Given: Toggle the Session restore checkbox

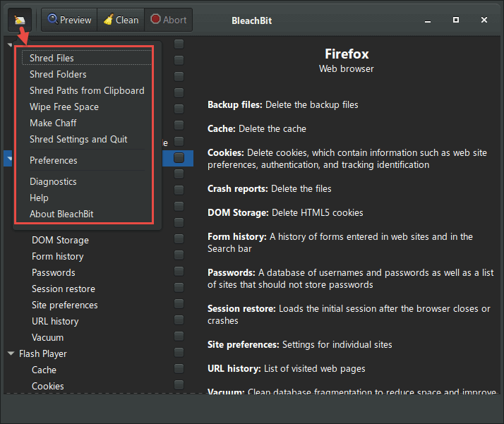Looking at the screenshot, I should click(179, 287).
